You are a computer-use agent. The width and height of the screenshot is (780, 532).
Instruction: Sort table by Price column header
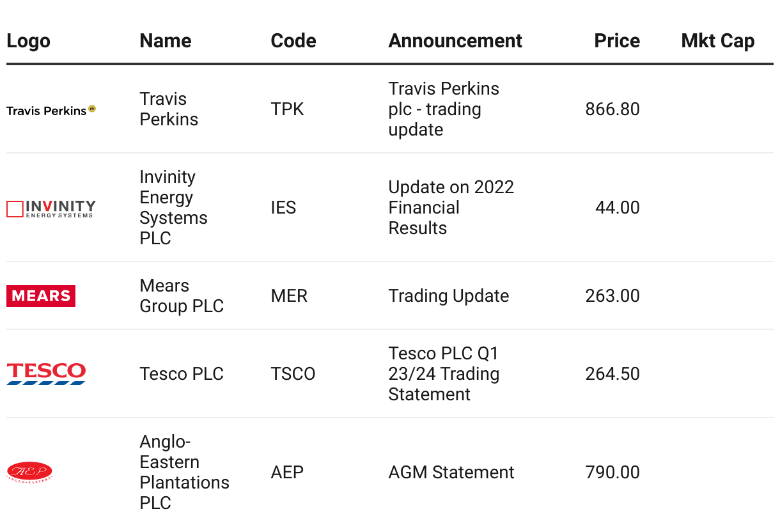pyautogui.click(x=616, y=41)
